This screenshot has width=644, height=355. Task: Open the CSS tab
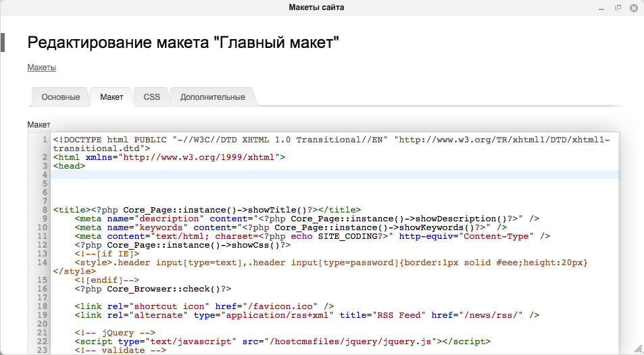(151, 97)
